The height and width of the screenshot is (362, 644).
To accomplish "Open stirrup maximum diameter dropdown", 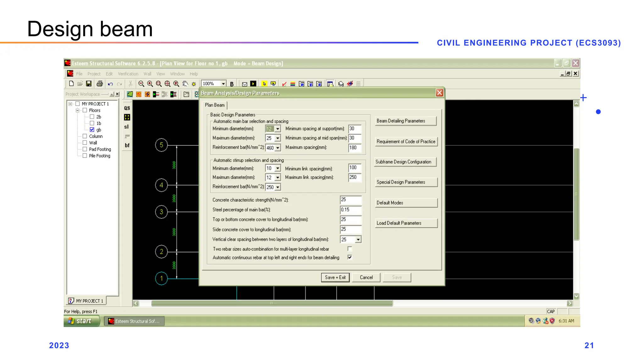I will (278, 178).
